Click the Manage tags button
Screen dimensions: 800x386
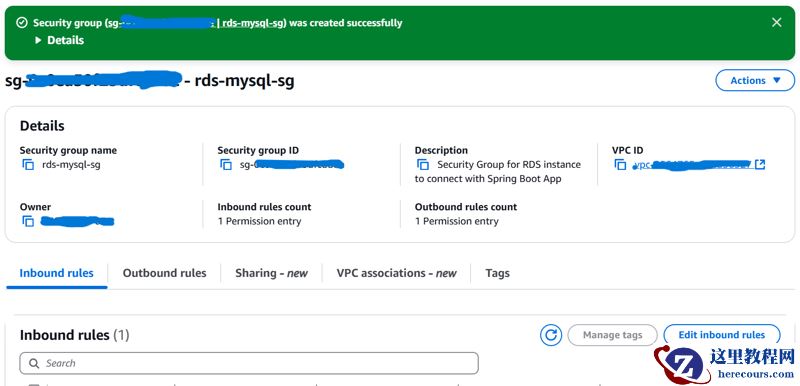click(x=612, y=335)
